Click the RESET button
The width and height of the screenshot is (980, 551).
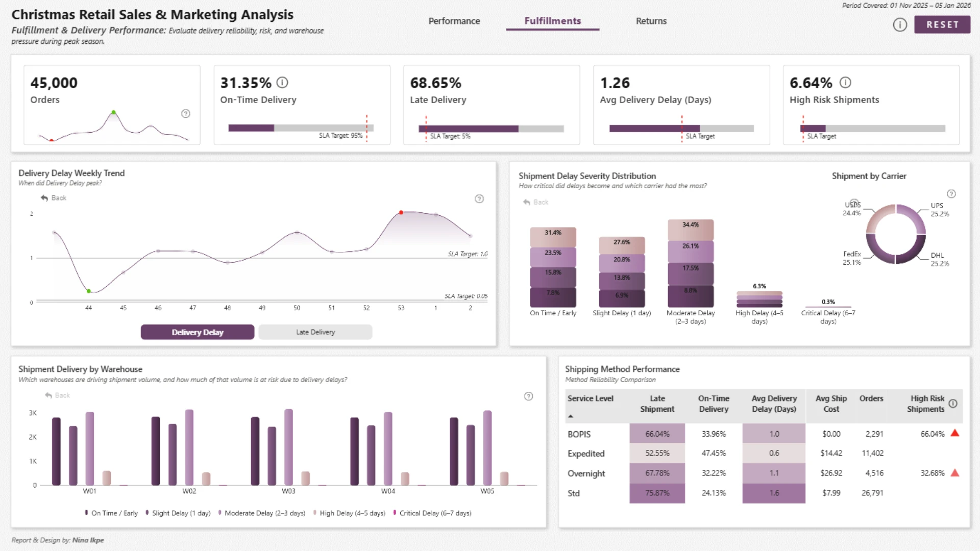pos(942,24)
